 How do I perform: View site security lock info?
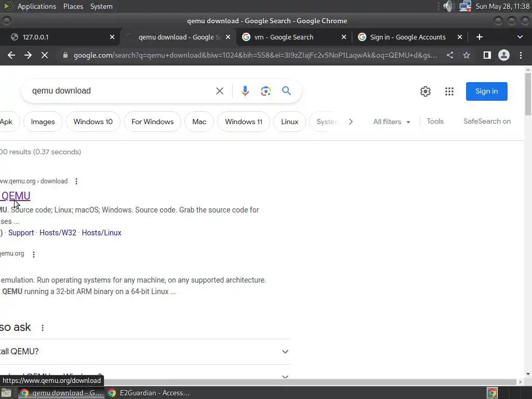tap(65, 55)
